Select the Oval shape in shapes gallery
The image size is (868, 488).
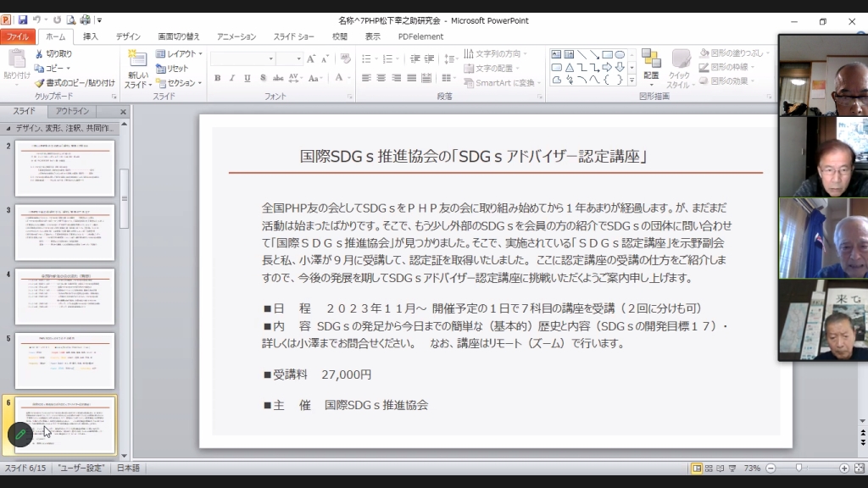pyautogui.click(x=620, y=54)
